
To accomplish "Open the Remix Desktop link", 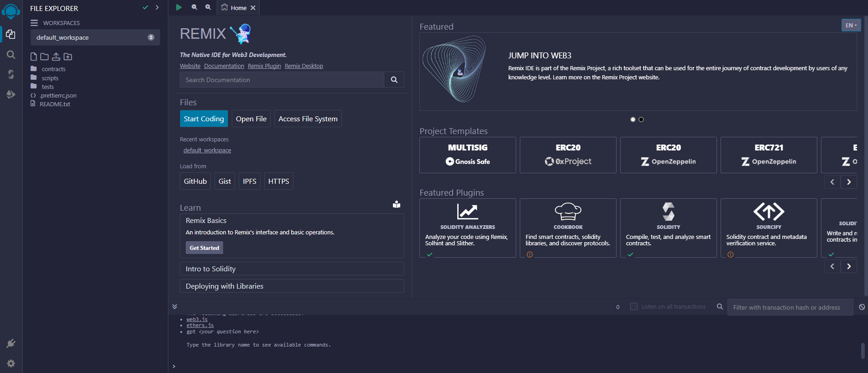I will [x=304, y=66].
